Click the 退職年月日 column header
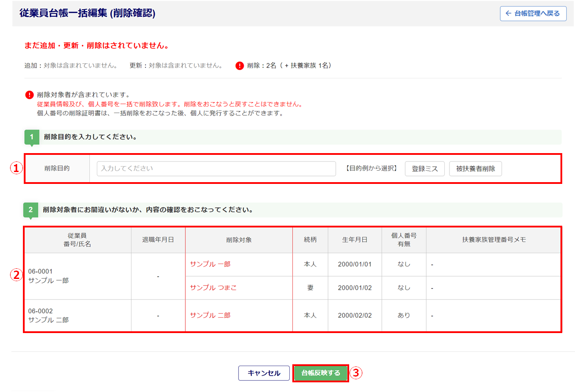Viewport: 575px width, 392px height. pos(158,240)
